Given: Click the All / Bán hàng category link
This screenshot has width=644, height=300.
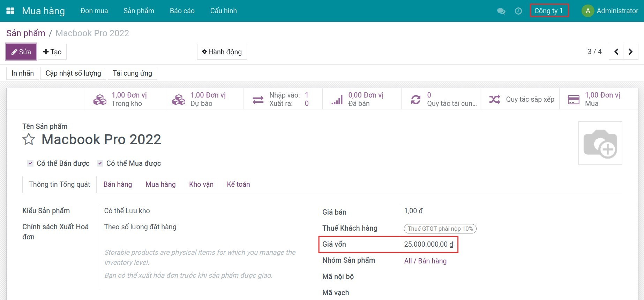Looking at the screenshot, I should (425, 261).
